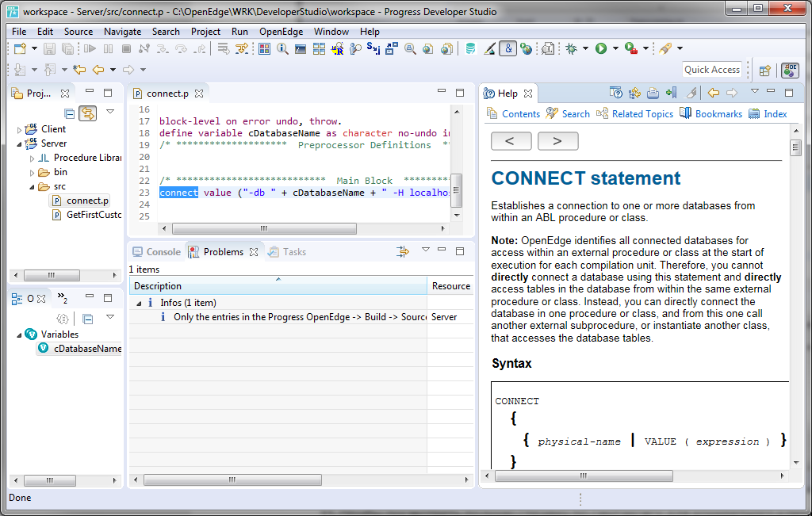The image size is (812, 516).
Task: Open the Run dropdown arrow
Action: (615, 48)
